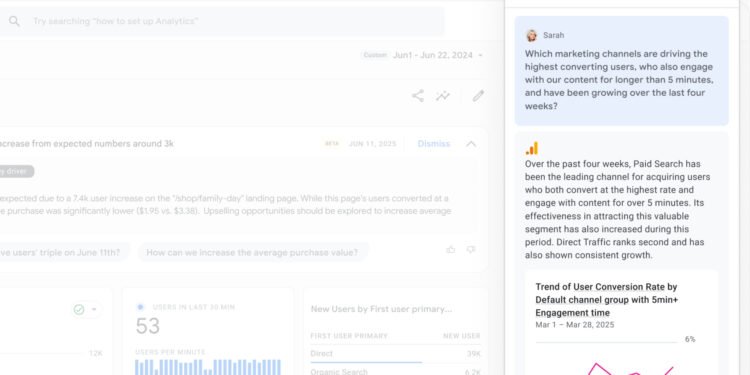
Task: Select the Direct row in new users table
Action: click(x=395, y=354)
